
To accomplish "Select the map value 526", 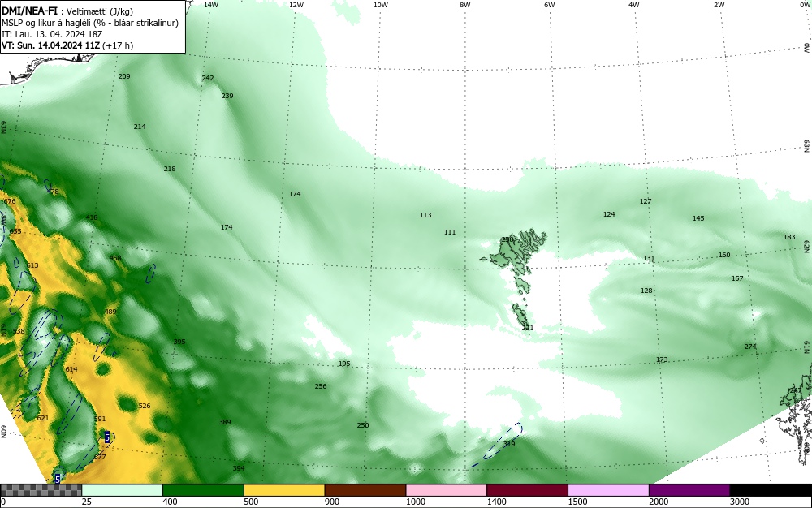I will 145,406.
